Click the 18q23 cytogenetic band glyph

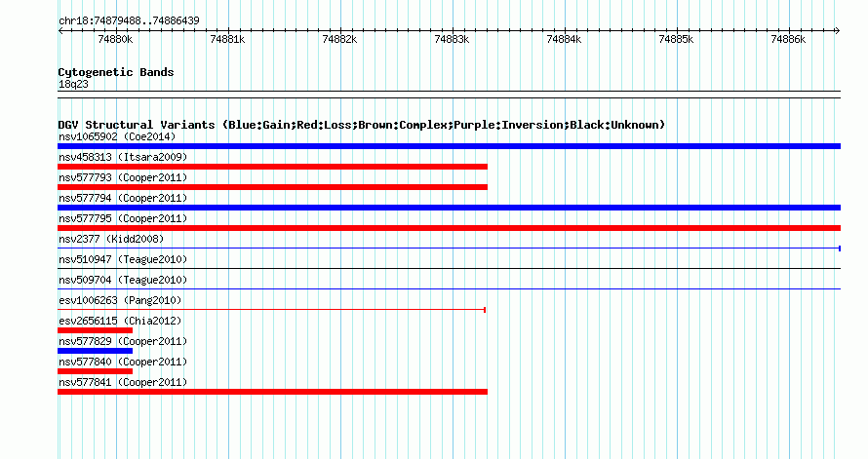(x=449, y=95)
